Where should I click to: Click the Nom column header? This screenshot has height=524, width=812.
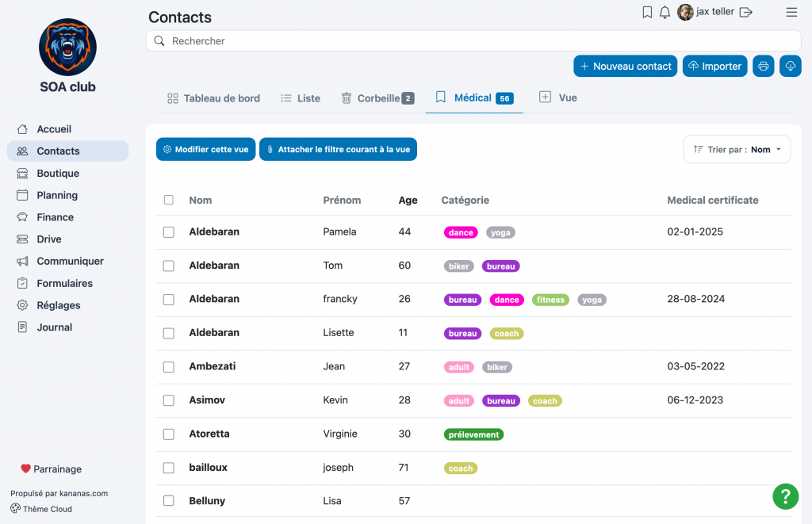click(201, 200)
